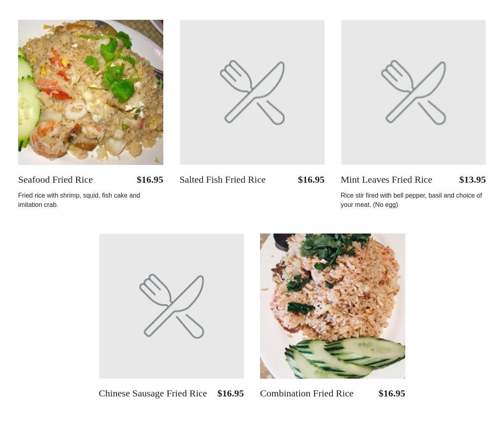Select the Chinese Sausage Fried Rice title
Image resolution: width=504 pixels, height=440 pixels.
tap(153, 393)
